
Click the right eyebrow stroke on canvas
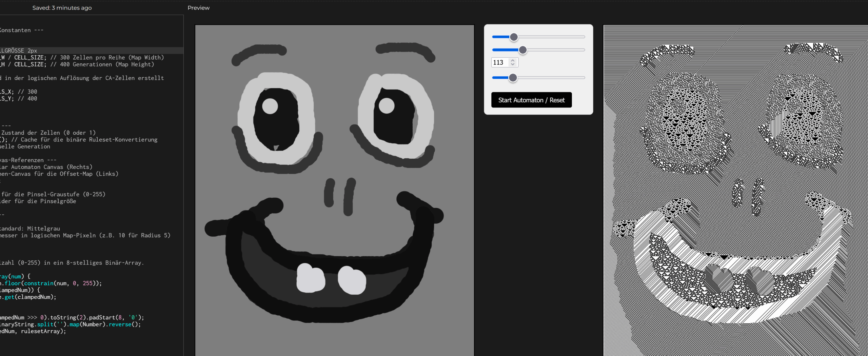pyautogui.click(x=405, y=49)
